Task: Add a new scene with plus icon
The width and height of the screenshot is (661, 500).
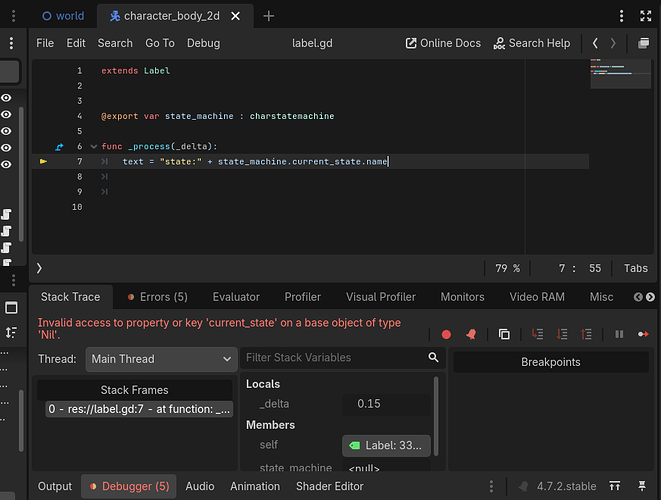Action: pyautogui.click(x=269, y=16)
